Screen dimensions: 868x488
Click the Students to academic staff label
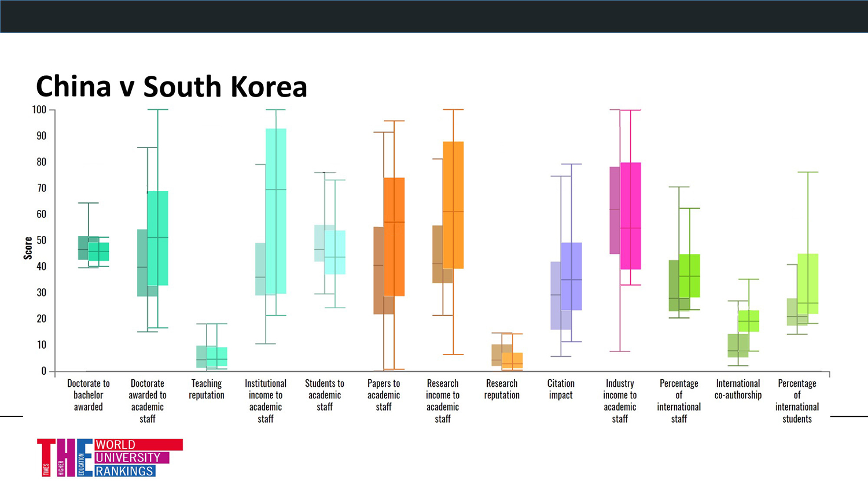(x=325, y=395)
